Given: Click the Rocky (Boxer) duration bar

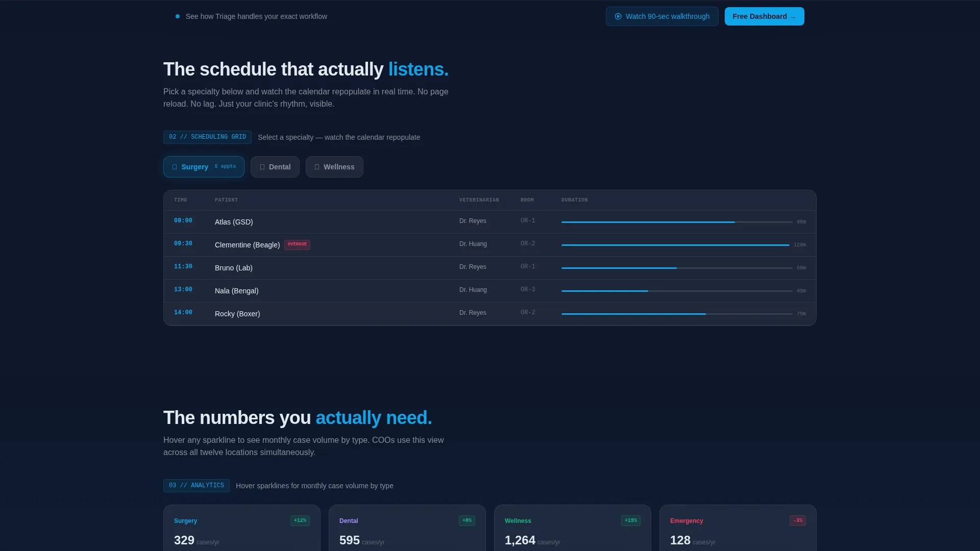Looking at the screenshot, I should point(677,314).
